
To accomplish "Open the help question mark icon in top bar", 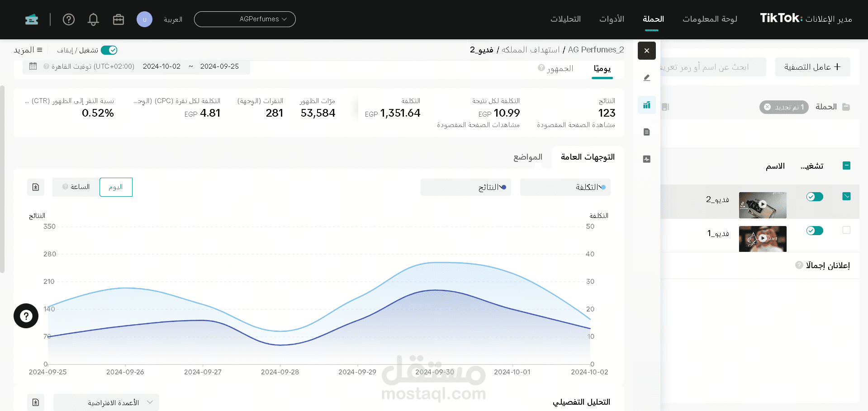I will click(69, 19).
